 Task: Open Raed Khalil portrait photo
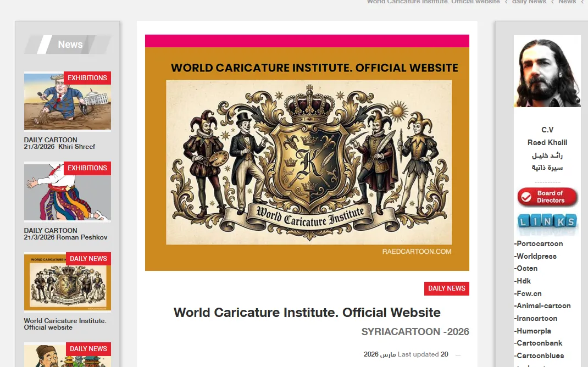(547, 71)
